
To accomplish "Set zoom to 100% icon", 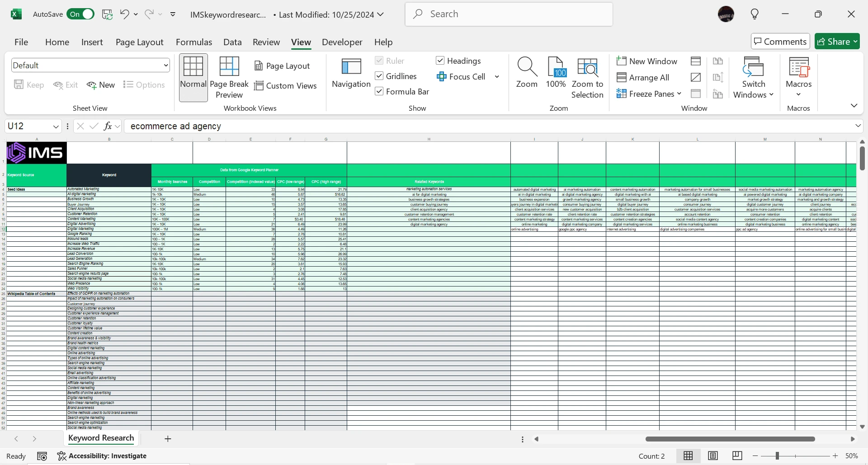I will (556, 67).
